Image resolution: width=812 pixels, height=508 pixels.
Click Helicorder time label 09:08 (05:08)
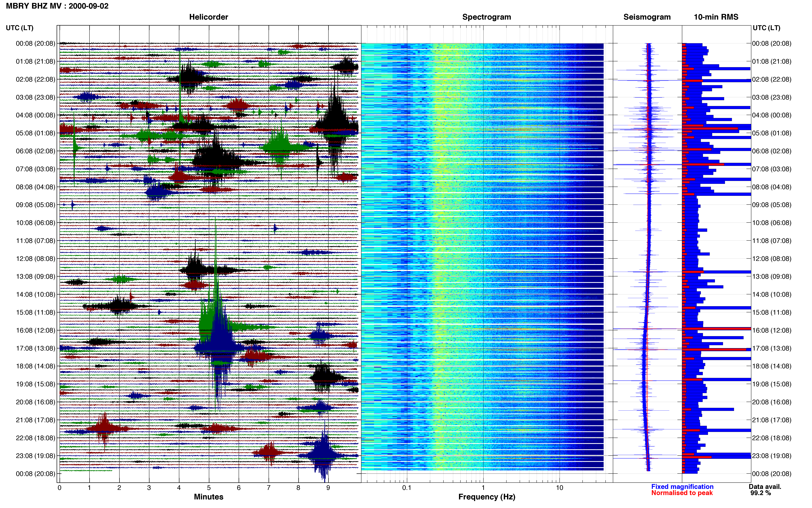pyautogui.click(x=36, y=205)
